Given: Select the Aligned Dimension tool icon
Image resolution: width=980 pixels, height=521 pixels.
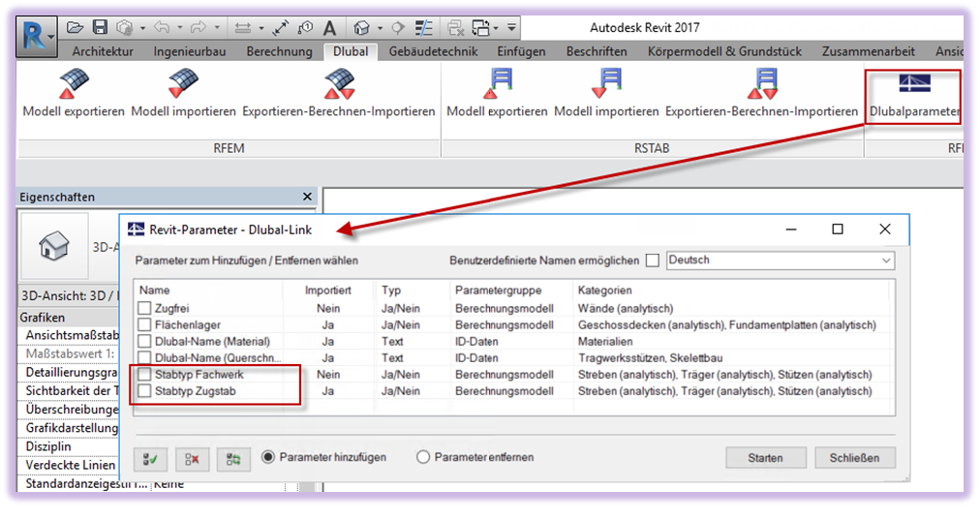Looking at the screenshot, I should pyautogui.click(x=281, y=27).
